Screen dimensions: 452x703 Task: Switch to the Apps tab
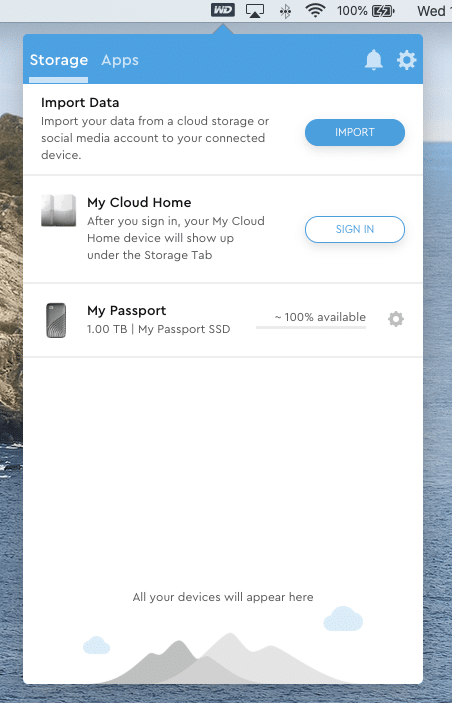tap(120, 60)
